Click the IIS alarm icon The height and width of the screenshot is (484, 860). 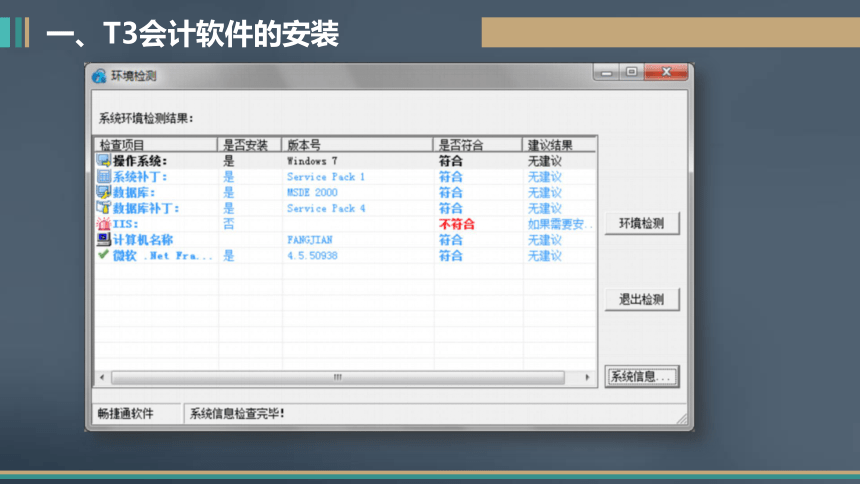pos(103,224)
